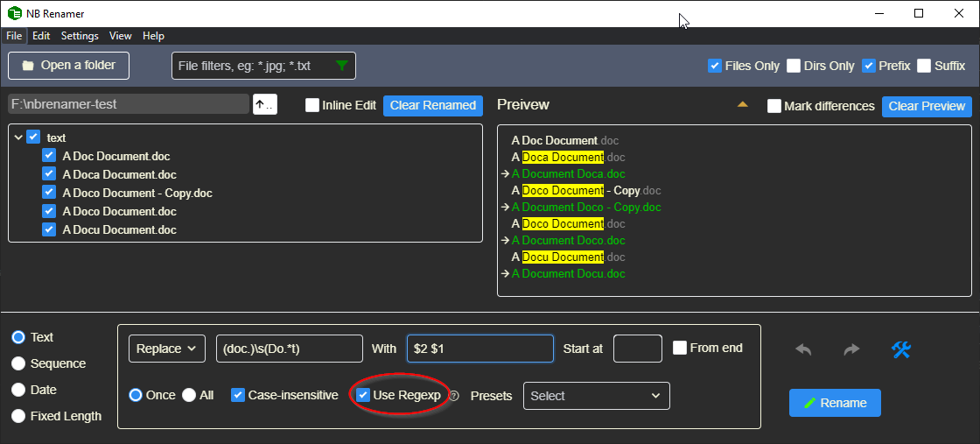
Task: Click the Regexp help question mark icon
Action: (x=454, y=396)
